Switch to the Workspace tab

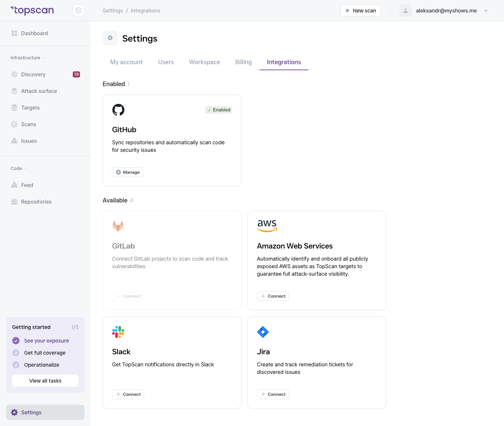[x=204, y=62]
